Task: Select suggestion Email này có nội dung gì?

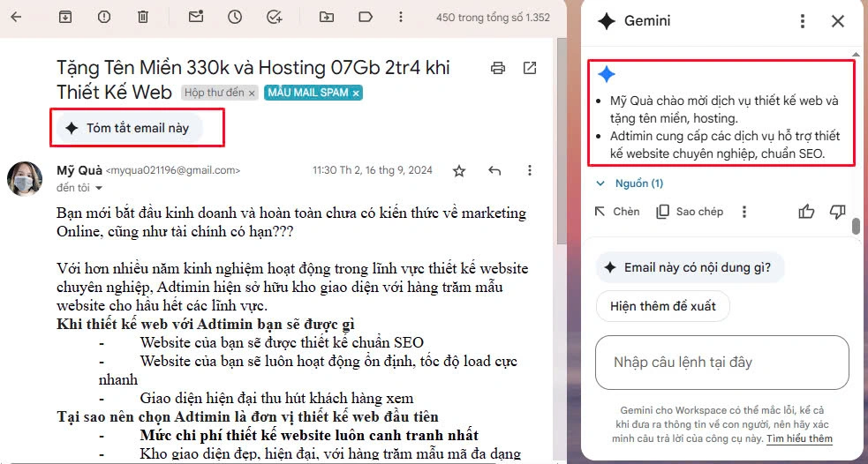Action: coord(691,267)
